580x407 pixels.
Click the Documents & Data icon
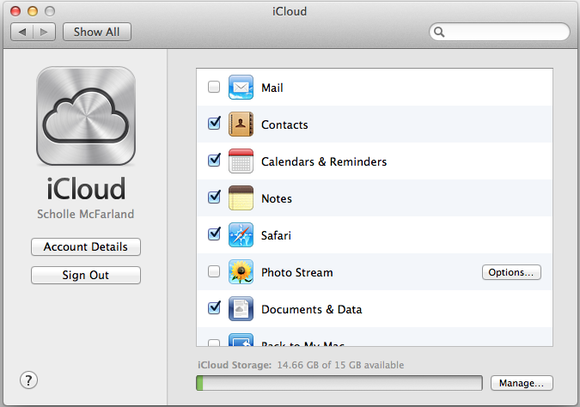[241, 309]
